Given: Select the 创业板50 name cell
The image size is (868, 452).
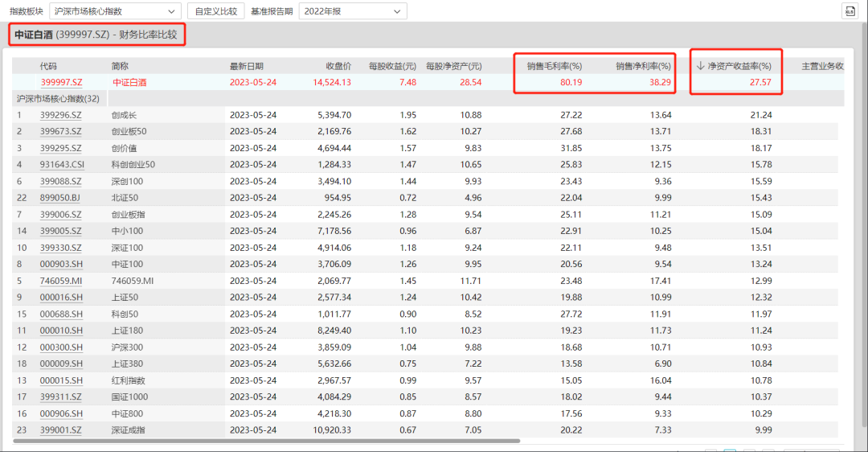Looking at the screenshot, I should pyautogui.click(x=129, y=131).
